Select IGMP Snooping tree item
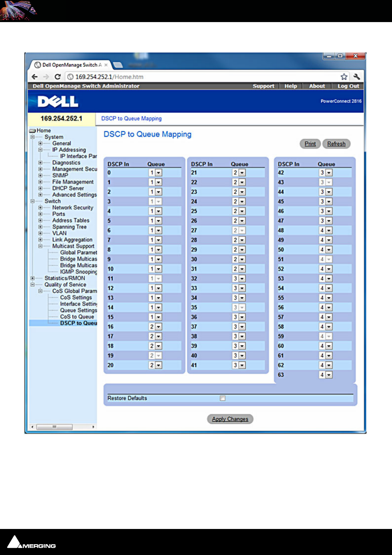392x555 pixels. point(78,272)
